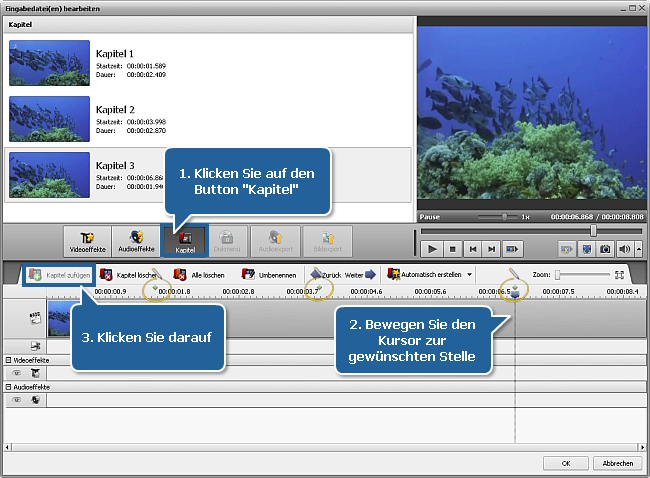Click the Umbenennen rename button
The height and width of the screenshot is (478, 650).
point(268,273)
